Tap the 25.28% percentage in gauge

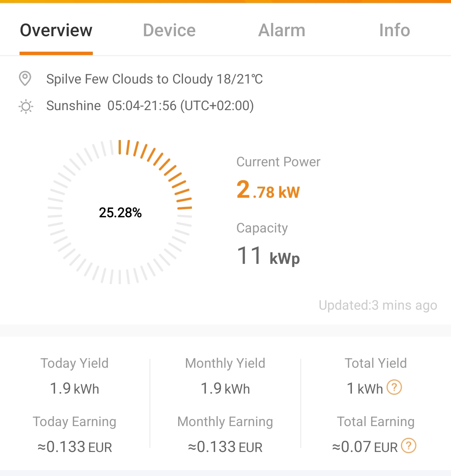pos(120,212)
